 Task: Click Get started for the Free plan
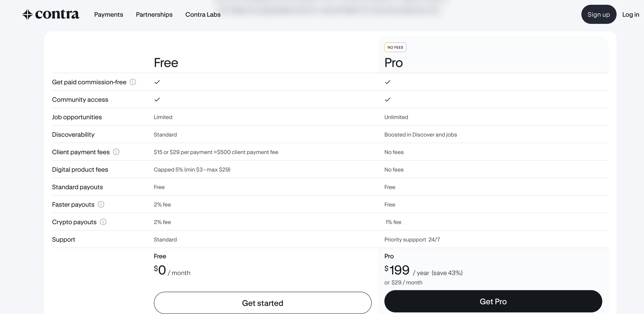263,303
